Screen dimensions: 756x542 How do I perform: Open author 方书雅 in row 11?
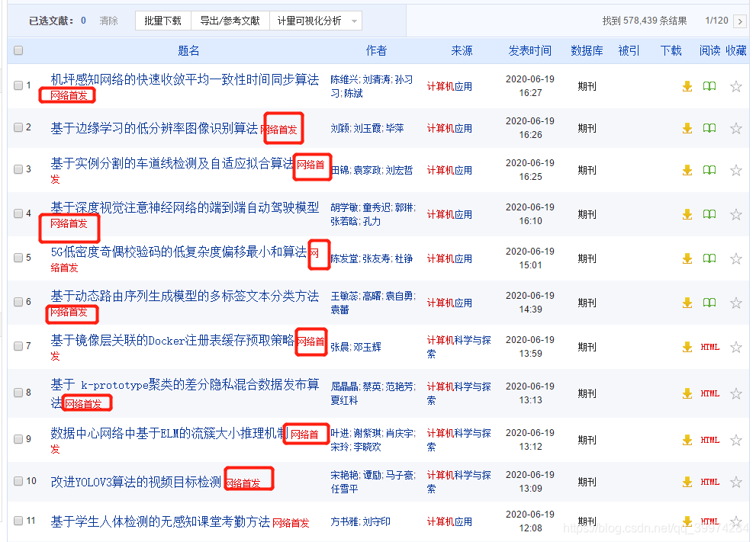pos(345,521)
